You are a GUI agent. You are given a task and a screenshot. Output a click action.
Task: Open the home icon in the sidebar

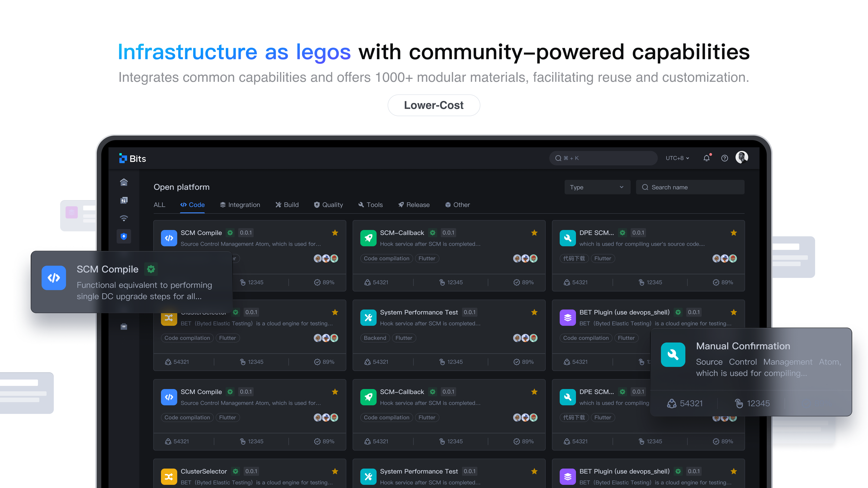click(124, 182)
